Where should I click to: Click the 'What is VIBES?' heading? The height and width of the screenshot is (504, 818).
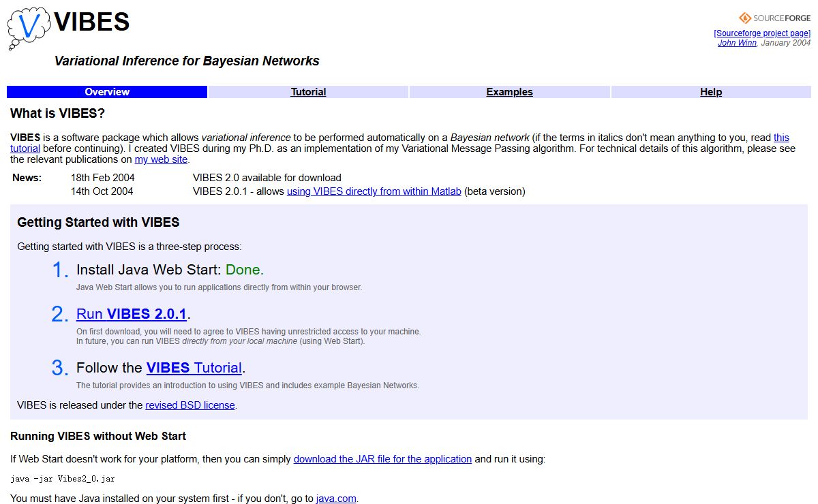58,113
